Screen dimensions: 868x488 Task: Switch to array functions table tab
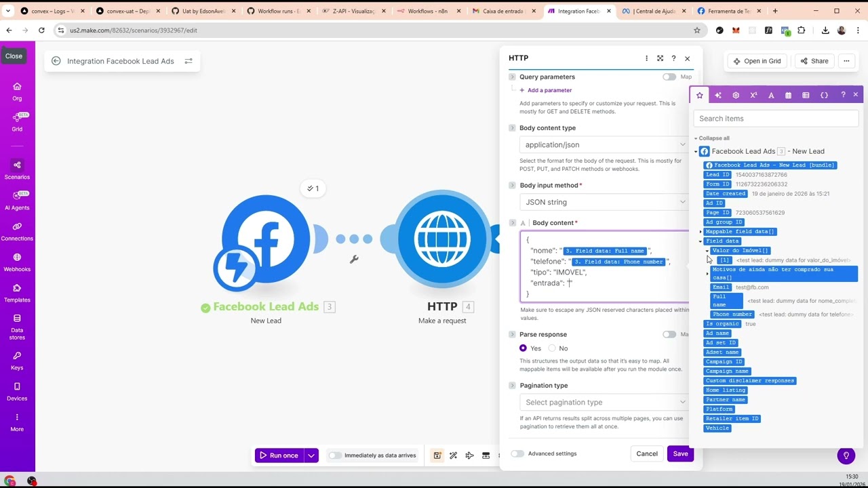[x=806, y=95]
